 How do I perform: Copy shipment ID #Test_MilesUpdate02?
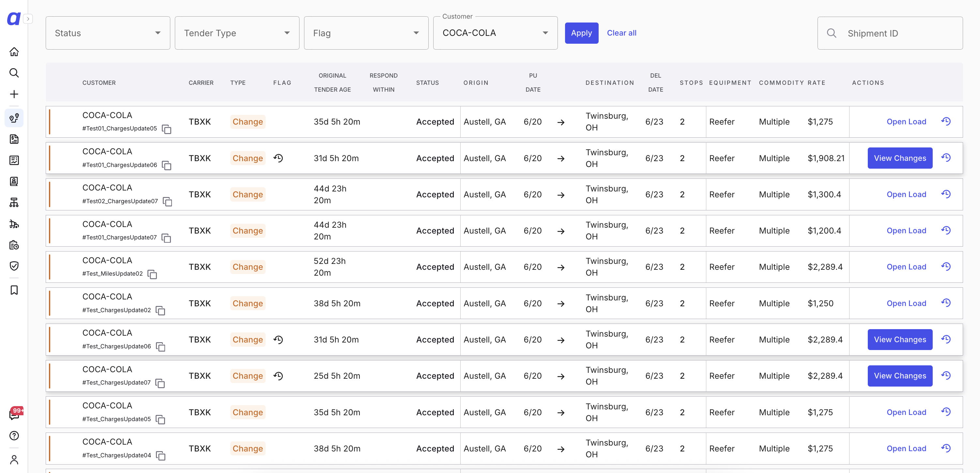(152, 274)
